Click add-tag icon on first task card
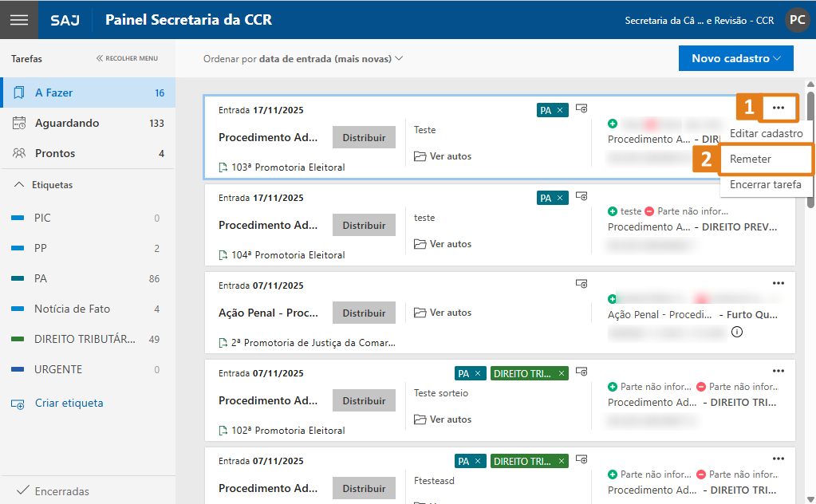 (x=581, y=108)
